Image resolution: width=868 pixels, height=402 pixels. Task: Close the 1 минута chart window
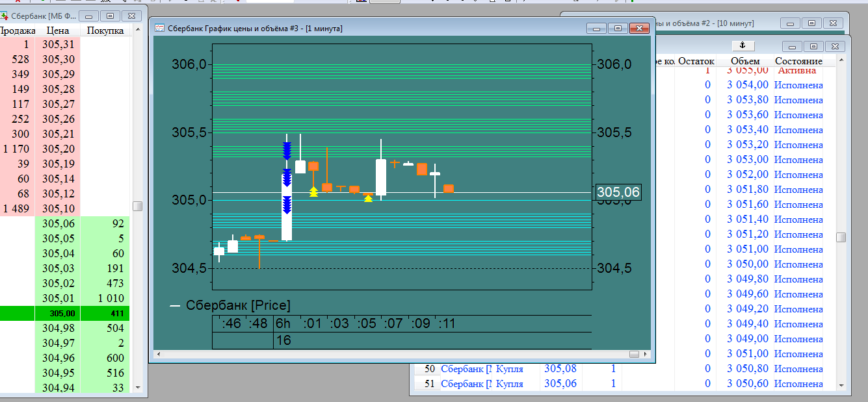[x=639, y=29]
